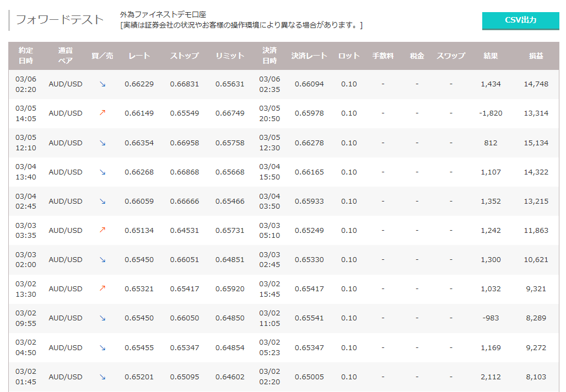Select the stop value 0.66831
Image resolution: width=566 pixels, height=392 pixels.
coord(185,84)
